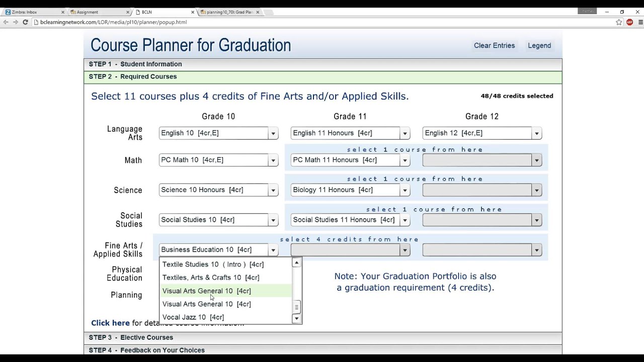Open the PC Math 11 Honours dropdown
Image resolution: width=644 pixels, height=362 pixels.
[x=405, y=160]
